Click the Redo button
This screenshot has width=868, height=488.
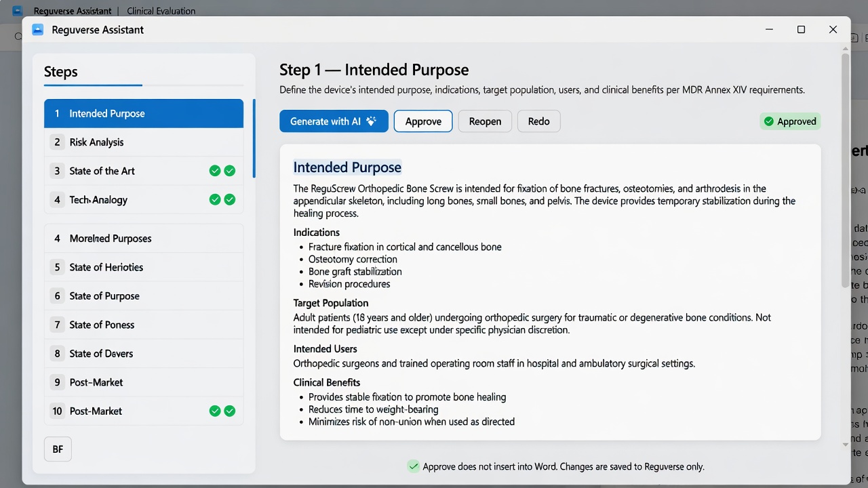click(x=538, y=121)
